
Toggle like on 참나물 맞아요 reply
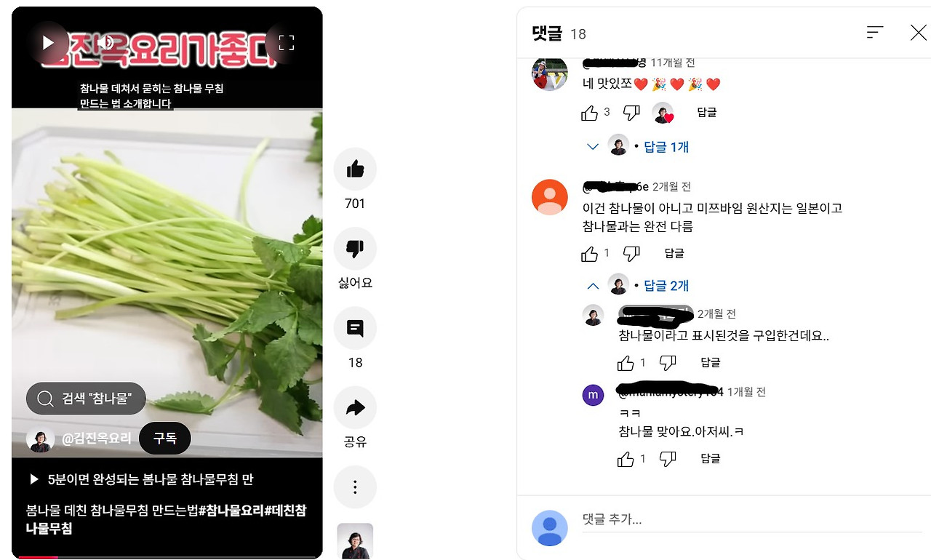point(626,459)
